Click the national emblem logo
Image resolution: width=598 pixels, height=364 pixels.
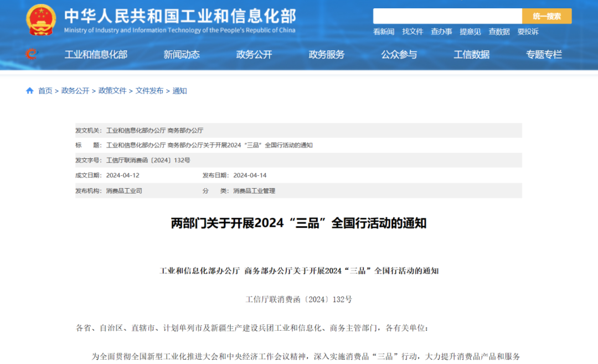coord(41,20)
